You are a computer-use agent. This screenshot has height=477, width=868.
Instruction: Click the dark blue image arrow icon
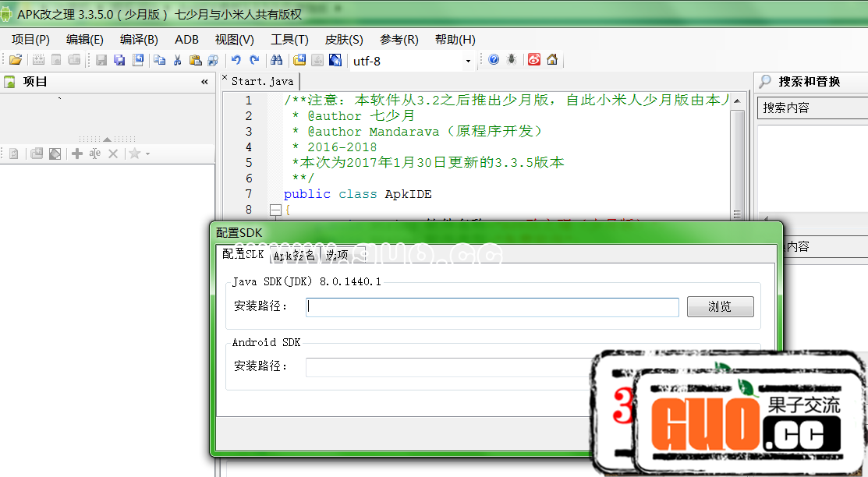coord(335,60)
